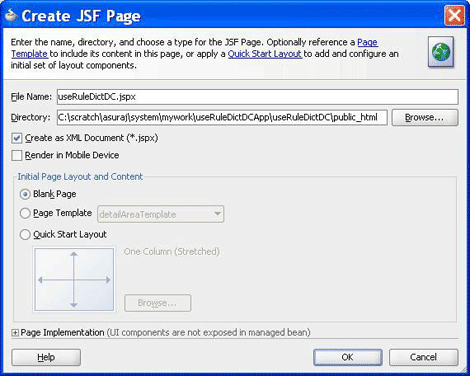
Task: Click the globe page icon in header
Action: pos(441,52)
